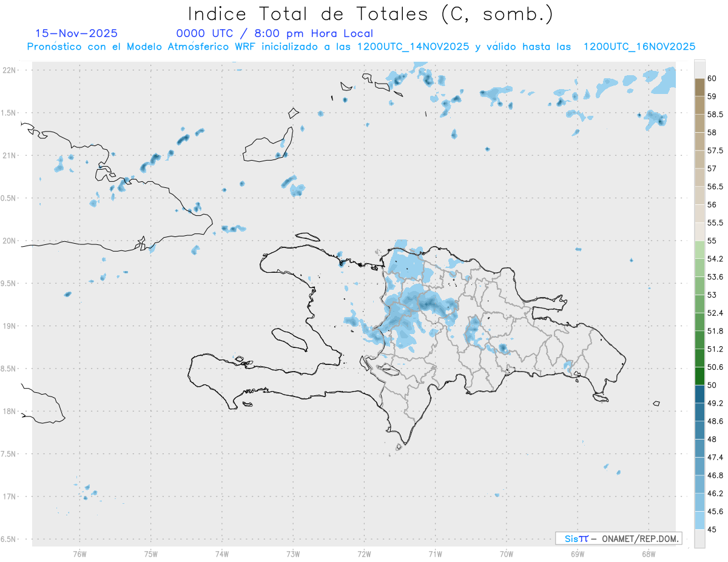
Task: Click the "71W" longitude label
Action: (x=435, y=554)
